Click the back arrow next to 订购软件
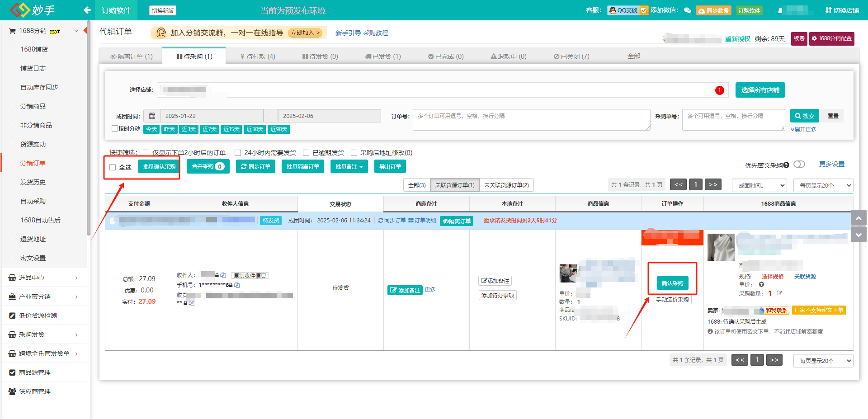This screenshot has width=868, height=419. click(87, 10)
